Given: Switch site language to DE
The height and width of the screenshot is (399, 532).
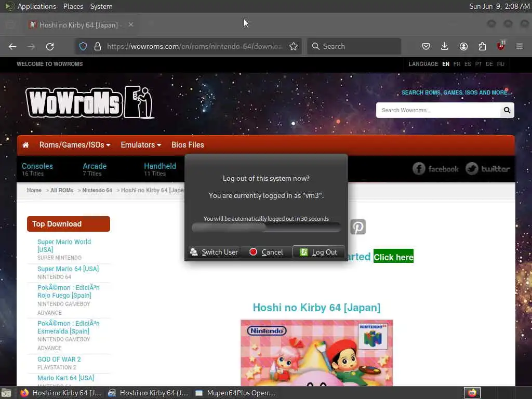Looking at the screenshot, I should pyautogui.click(x=489, y=64).
